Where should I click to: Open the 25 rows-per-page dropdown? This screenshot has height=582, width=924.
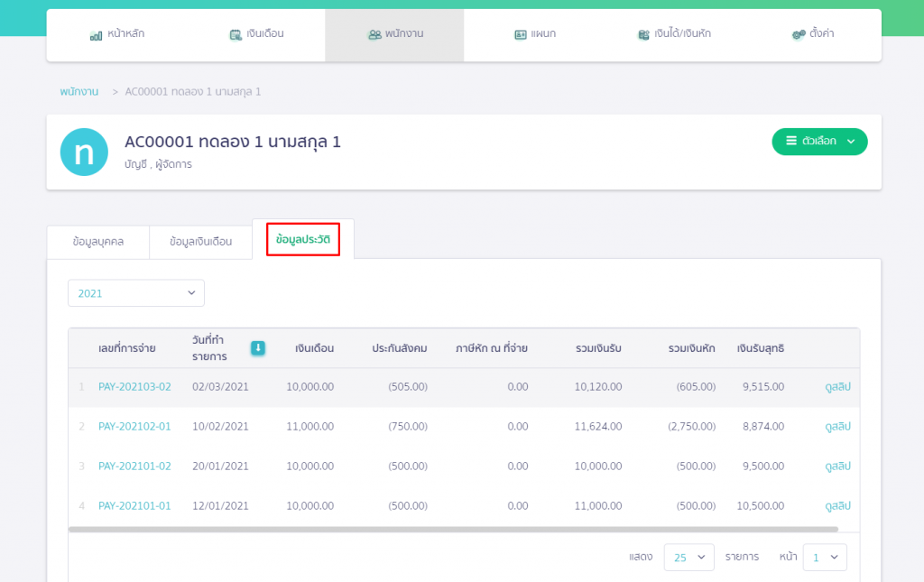688,558
